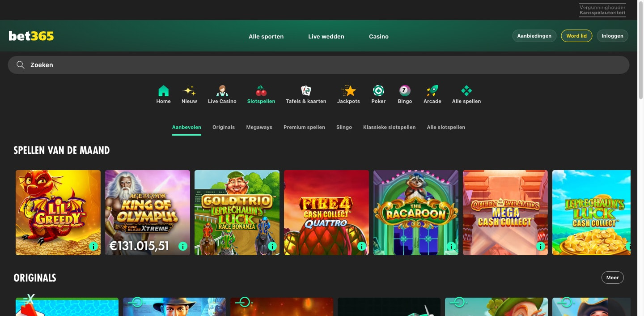
Task: Open the Originals slots tab
Action: tap(224, 127)
